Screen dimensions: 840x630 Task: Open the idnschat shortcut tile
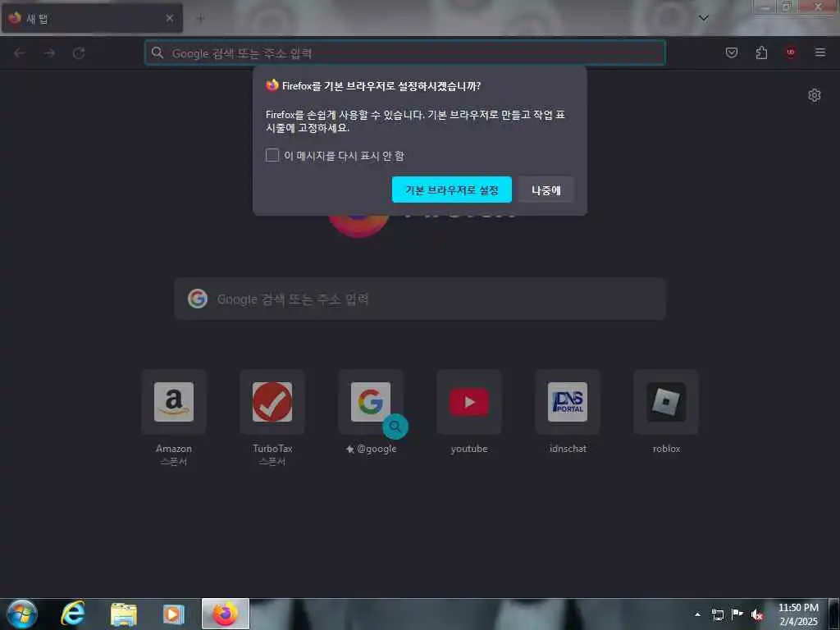tap(568, 402)
